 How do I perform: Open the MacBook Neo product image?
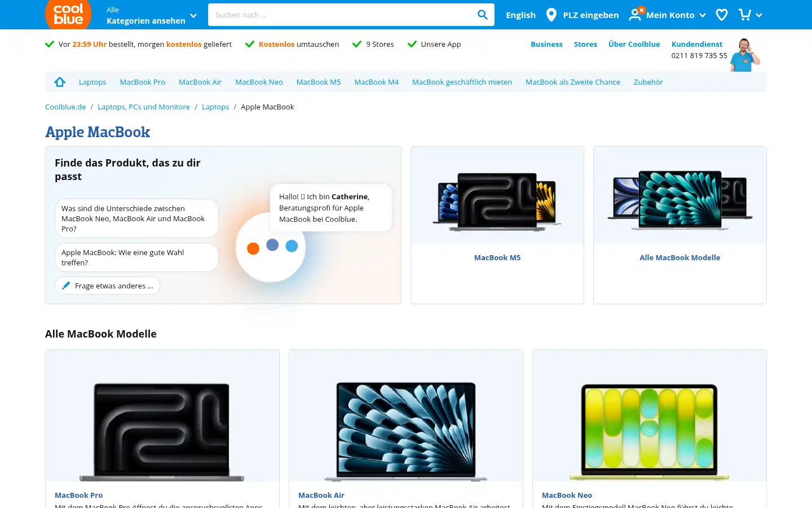650,415
